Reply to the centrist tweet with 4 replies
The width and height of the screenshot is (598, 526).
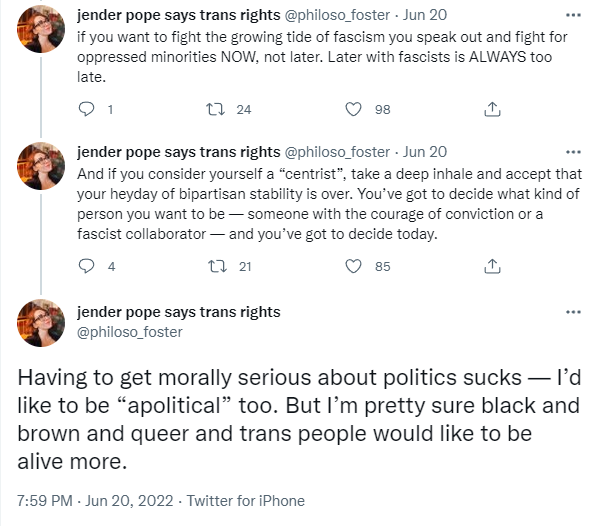click(x=86, y=266)
